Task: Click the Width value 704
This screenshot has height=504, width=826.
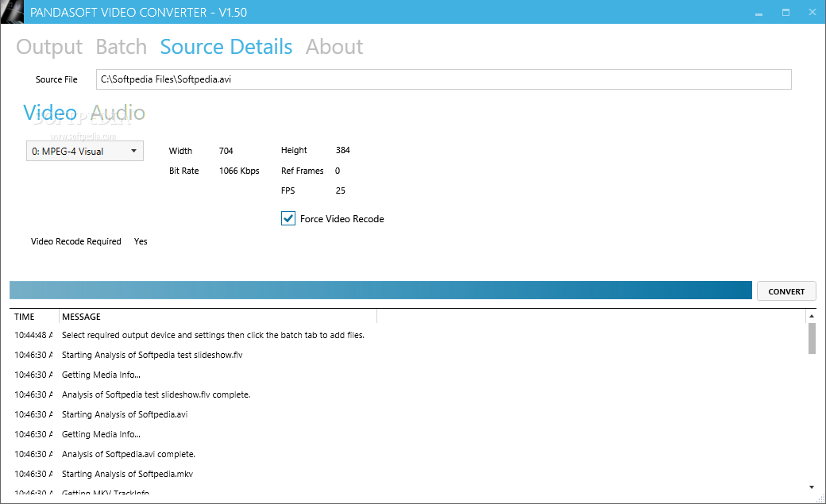Action: click(x=226, y=151)
